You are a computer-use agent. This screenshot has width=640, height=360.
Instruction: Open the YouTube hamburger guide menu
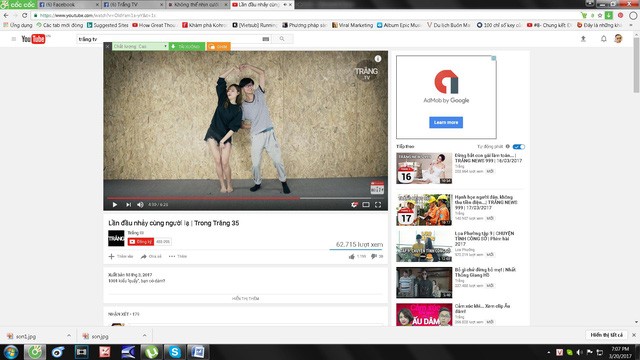[13, 39]
